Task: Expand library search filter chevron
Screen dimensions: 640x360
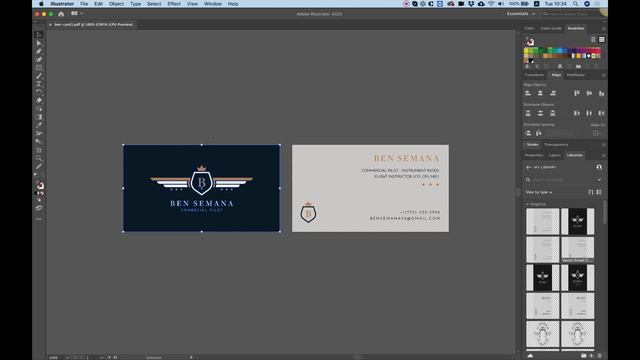Action: pos(599,180)
